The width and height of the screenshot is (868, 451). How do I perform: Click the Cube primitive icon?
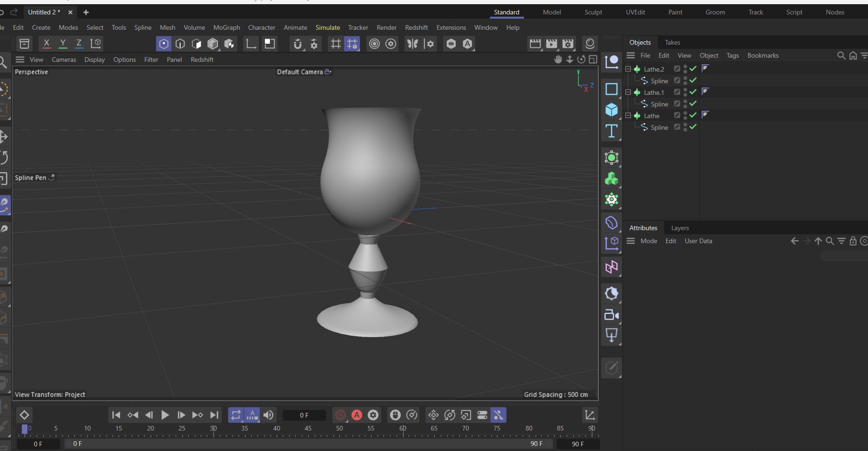pyautogui.click(x=611, y=110)
